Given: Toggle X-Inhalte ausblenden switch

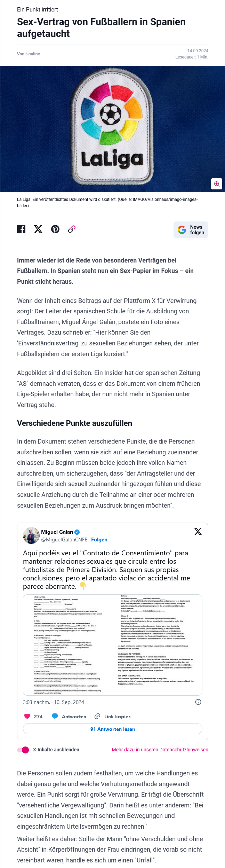Looking at the screenshot, I should click(x=23, y=750).
